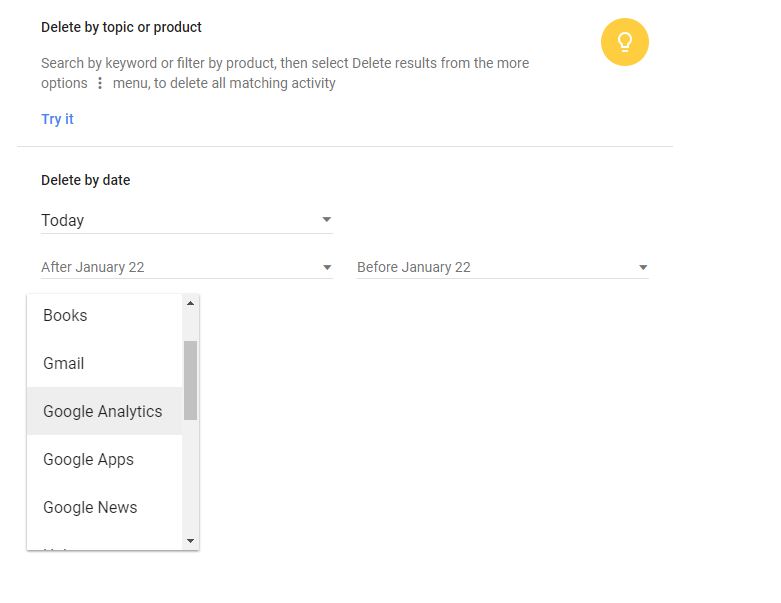Click the product list scroll down arrow

[191, 541]
